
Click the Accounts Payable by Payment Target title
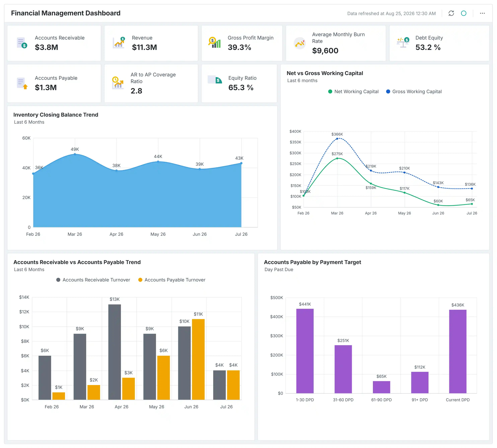pyautogui.click(x=312, y=262)
